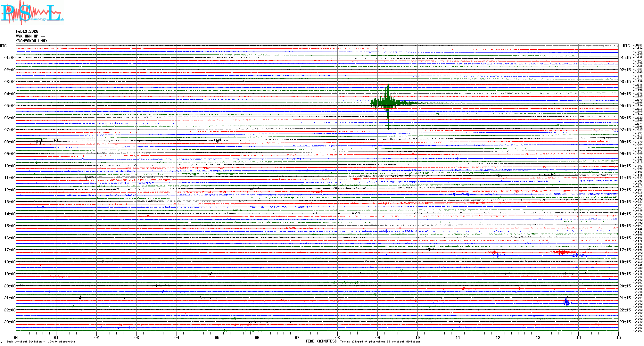Screen dimensions: 644x346
Task: Click the (VOMVOKOU-HNN) station name
Action: pos(31,41)
